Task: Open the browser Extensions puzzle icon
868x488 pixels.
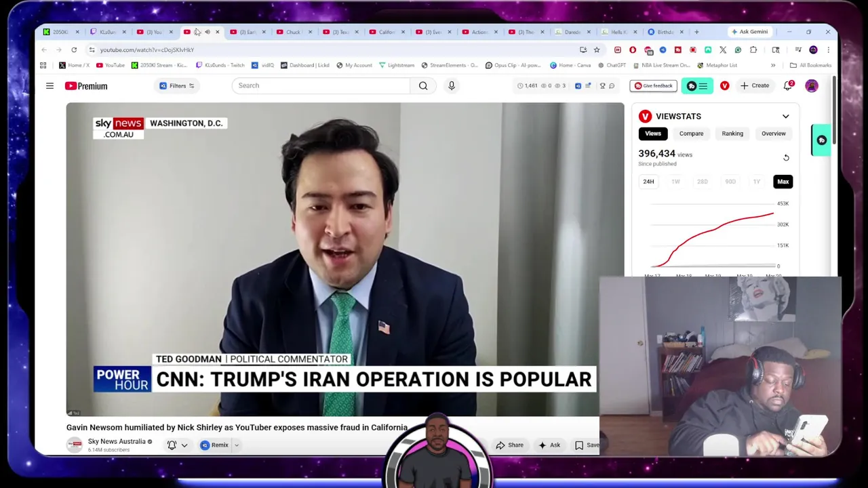Action: (753, 49)
